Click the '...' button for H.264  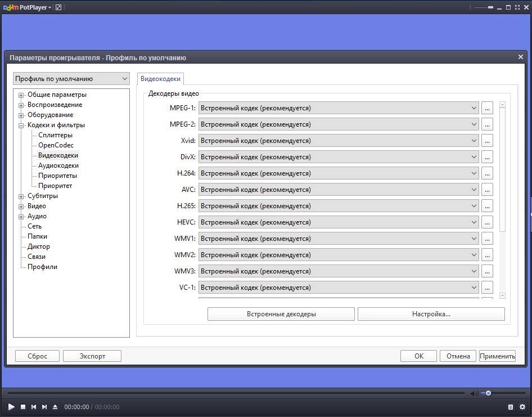point(487,173)
